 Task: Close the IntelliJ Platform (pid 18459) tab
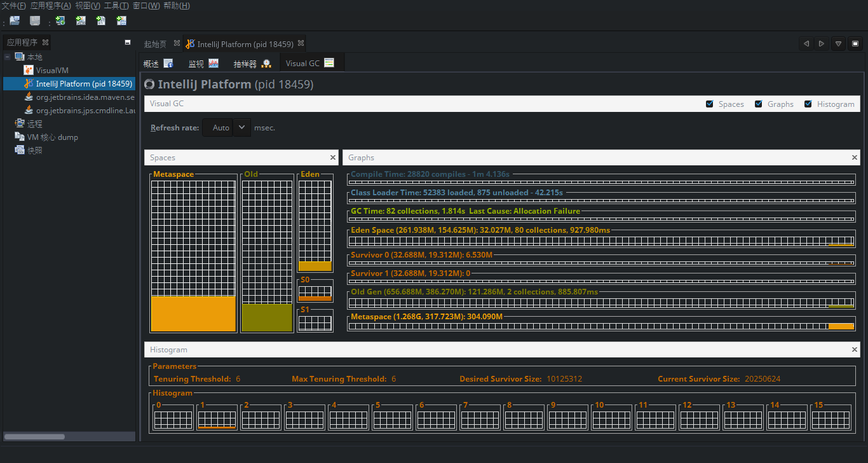pyautogui.click(x=301, y=44)
